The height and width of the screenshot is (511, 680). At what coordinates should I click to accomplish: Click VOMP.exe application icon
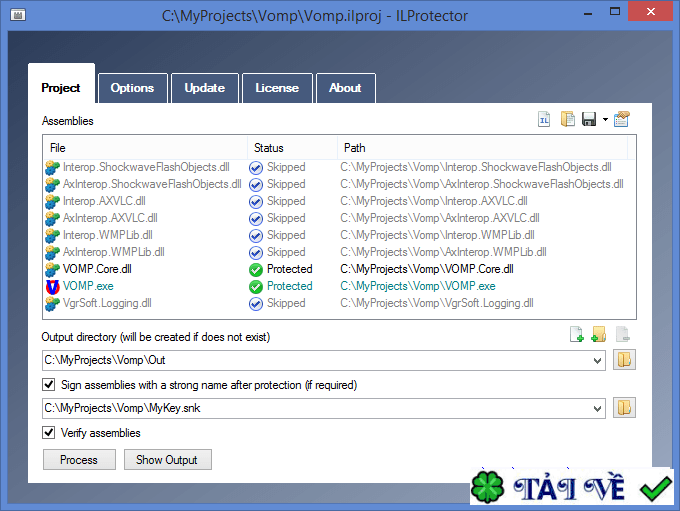click(x=52, y=286)
